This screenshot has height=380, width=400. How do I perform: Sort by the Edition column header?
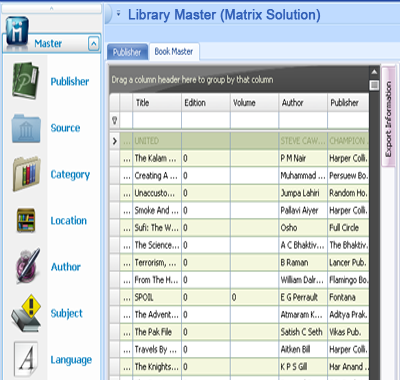click(x=206, y=103)
